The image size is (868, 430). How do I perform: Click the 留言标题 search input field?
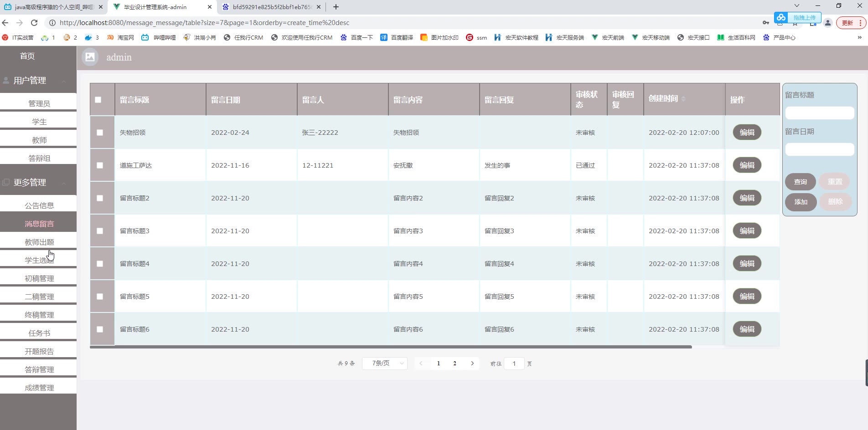819,113
